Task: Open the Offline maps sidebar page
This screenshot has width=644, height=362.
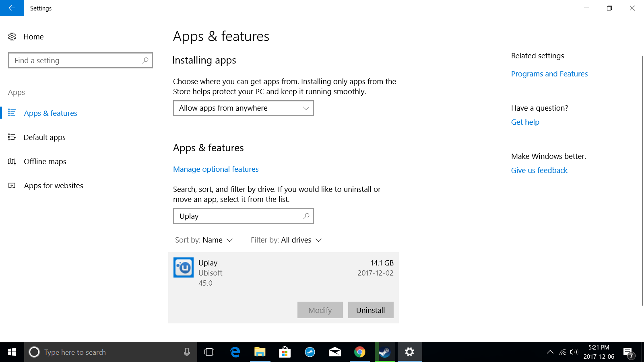Action: [x=45, y=161]
